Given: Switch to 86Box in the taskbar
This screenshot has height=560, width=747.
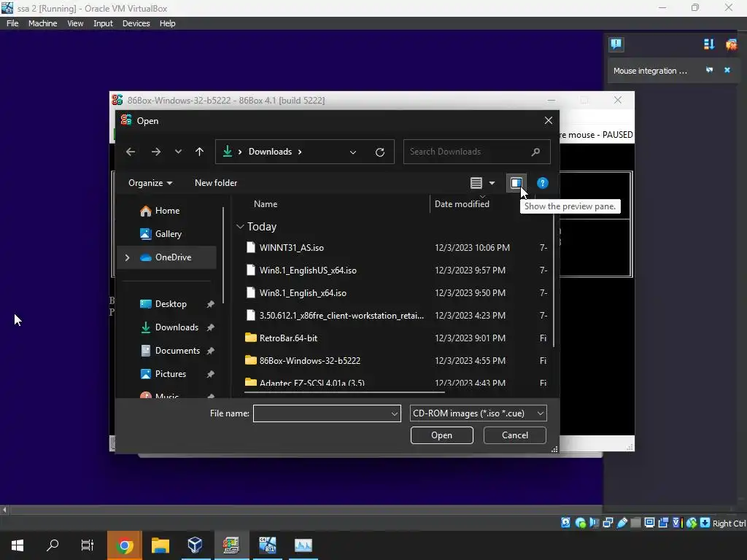Looking at the screenshot, I should [231, 545].
